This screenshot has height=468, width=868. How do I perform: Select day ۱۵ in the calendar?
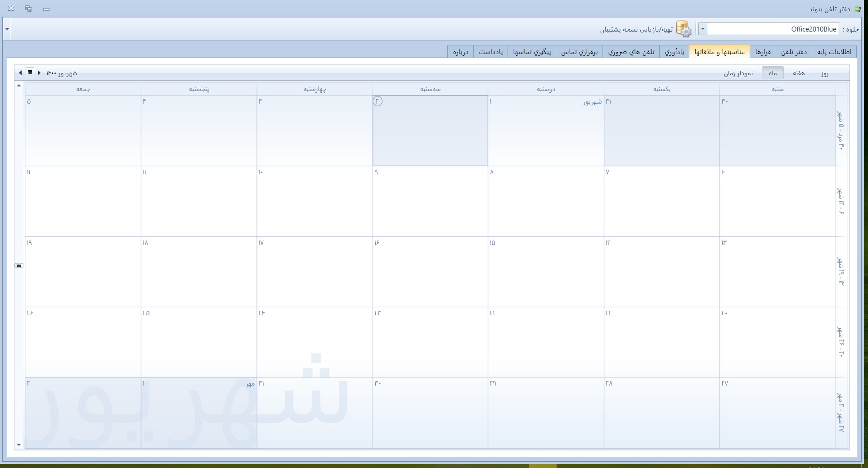546,272
